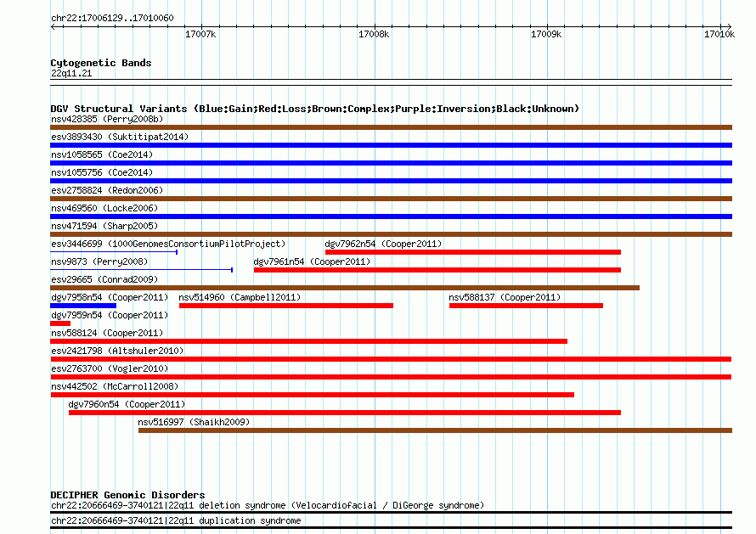Open nsv514960 (Campbell2011) label
Screen dimensions: 756x534
(240, 297)
